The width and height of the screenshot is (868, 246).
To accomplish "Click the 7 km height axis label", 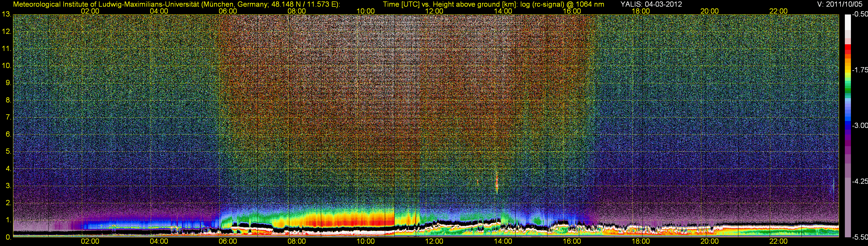I will click(x=8, y=117).
